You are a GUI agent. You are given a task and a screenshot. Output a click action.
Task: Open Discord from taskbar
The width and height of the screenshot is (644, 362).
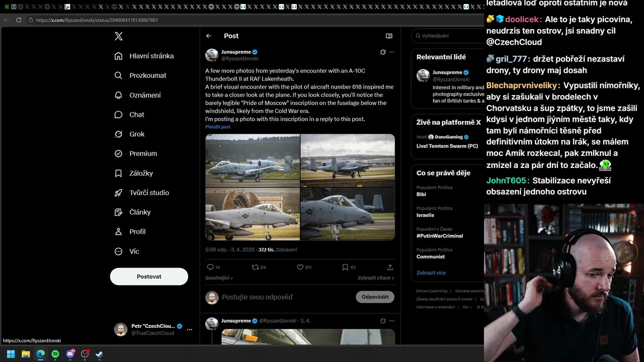point(70,354)
